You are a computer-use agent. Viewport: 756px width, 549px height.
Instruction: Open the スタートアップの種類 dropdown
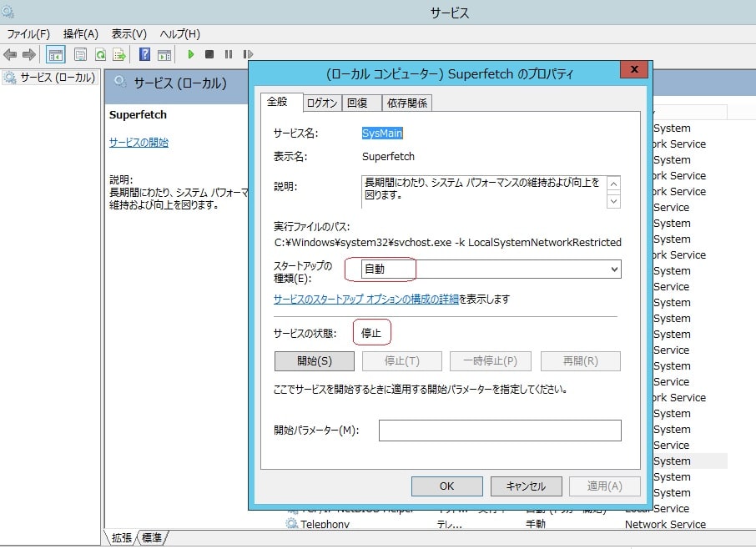click(491, 269)
